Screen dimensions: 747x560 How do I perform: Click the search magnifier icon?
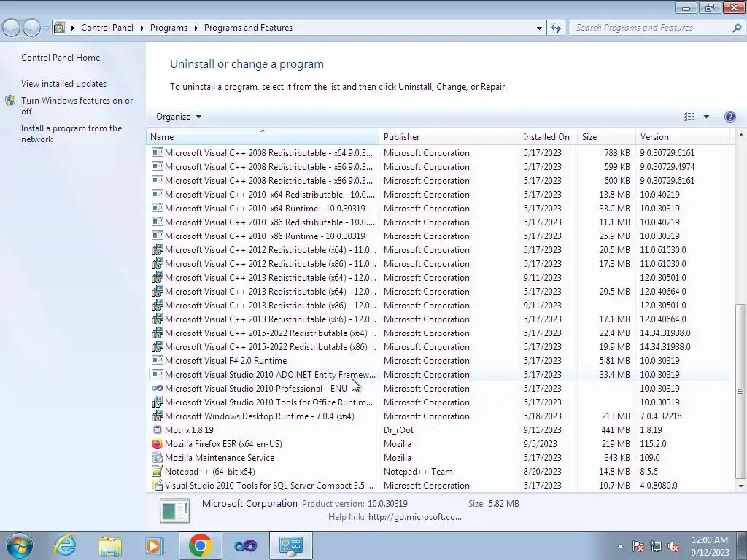(x=737, y=28)
